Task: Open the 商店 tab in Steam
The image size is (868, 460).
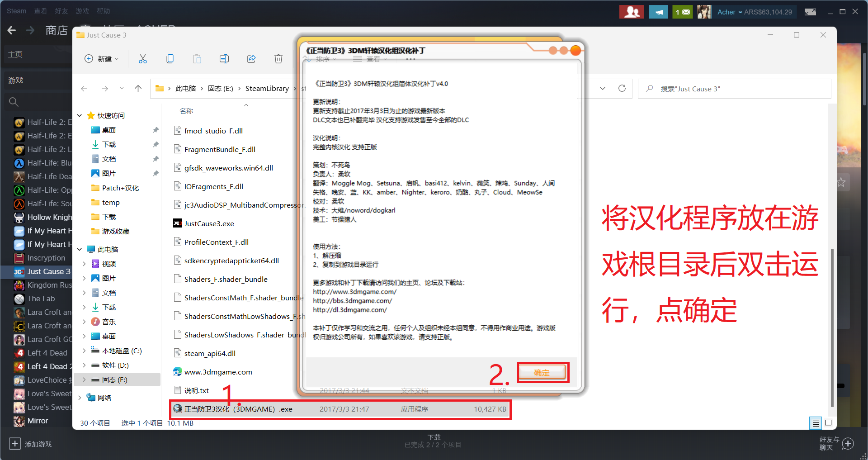Action: click(57, 30)
